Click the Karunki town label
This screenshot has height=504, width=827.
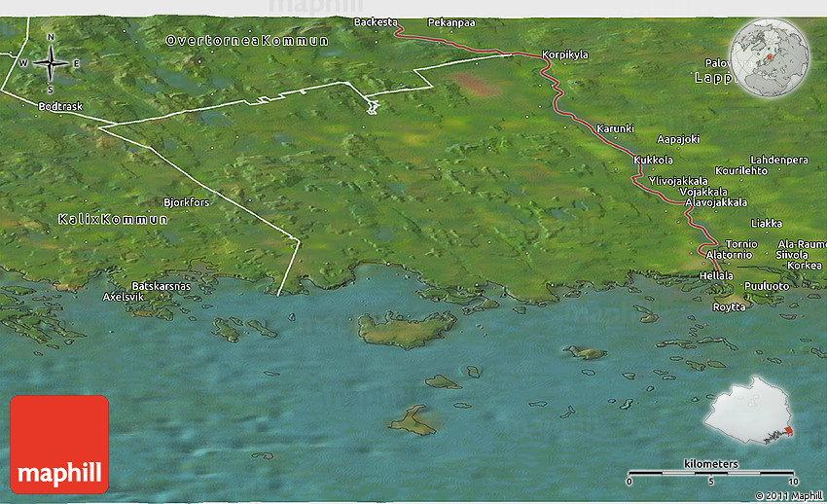615,128
